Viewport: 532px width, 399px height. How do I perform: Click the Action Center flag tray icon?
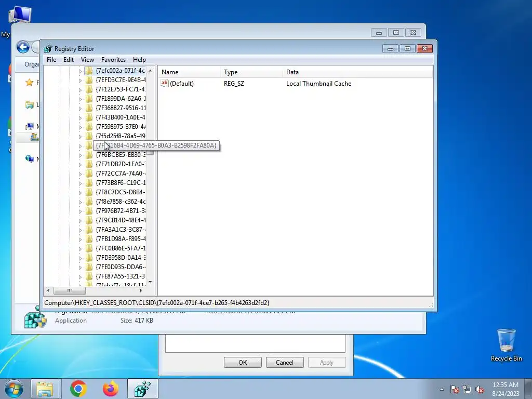(455, 389)
